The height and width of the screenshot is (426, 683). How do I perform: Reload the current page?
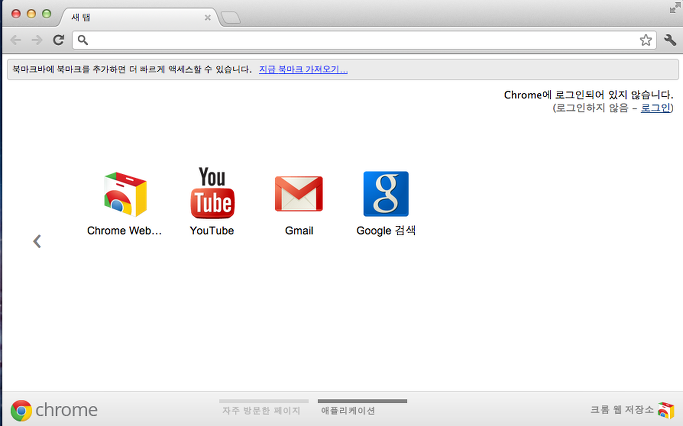click(x=58, y=40)
